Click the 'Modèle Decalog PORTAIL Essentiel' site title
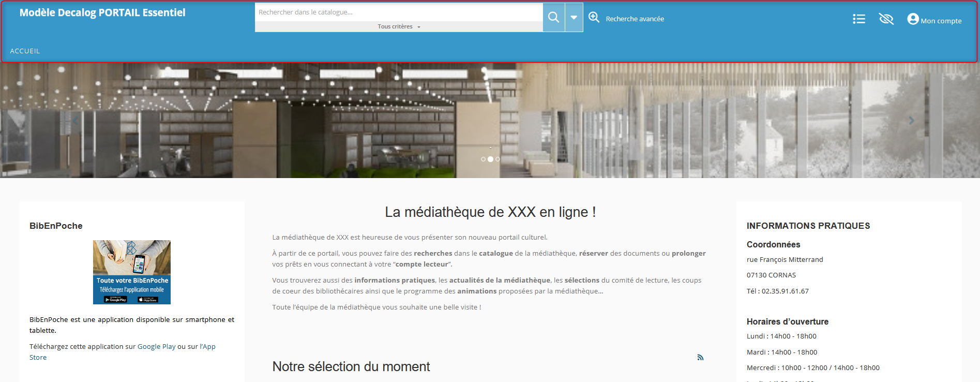Viewport: 980px width, 382px height. coord(102,13)
